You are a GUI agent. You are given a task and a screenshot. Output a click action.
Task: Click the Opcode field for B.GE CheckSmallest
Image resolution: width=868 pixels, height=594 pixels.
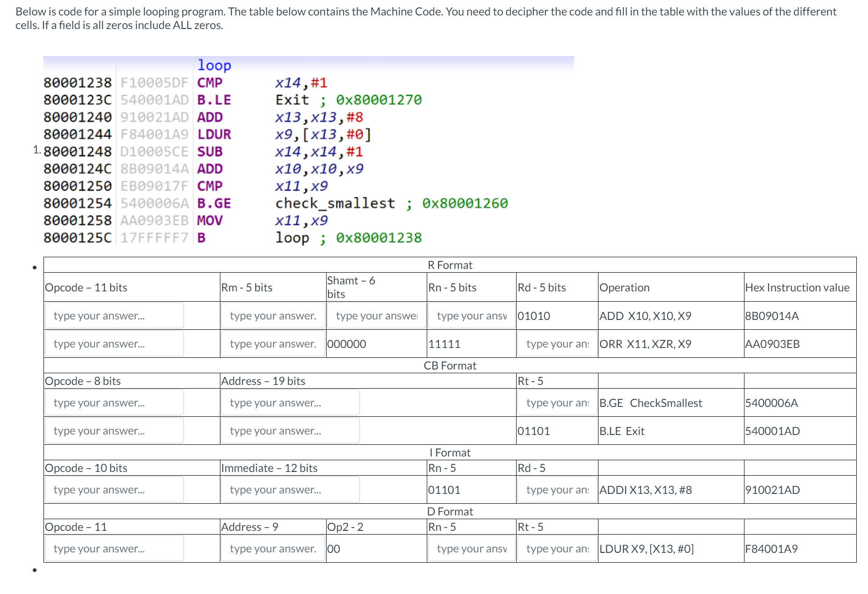tap(113, 402)
